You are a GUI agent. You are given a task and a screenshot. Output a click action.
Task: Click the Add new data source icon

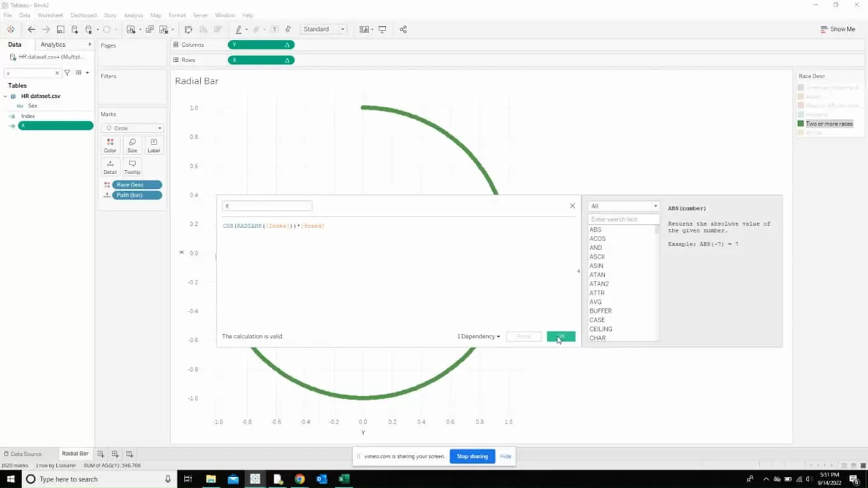tap(75, 29)
